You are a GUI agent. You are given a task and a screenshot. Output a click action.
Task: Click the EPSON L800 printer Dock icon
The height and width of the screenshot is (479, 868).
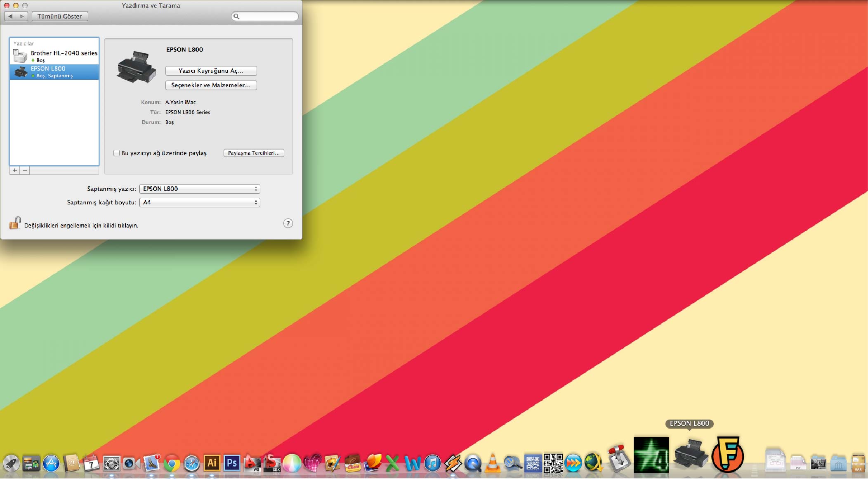pyautogui.click(x=691, y=454)
